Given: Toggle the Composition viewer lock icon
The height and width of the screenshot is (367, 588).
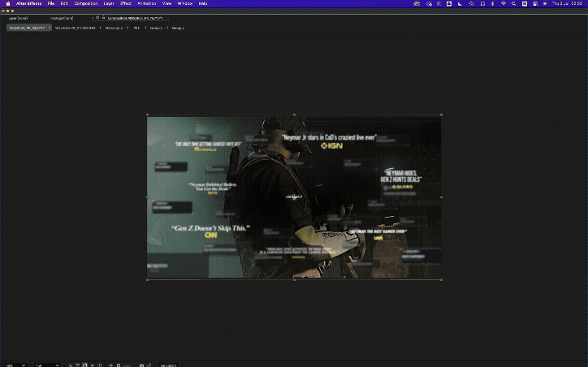Looking at the screenshot, I should (103, 17).
